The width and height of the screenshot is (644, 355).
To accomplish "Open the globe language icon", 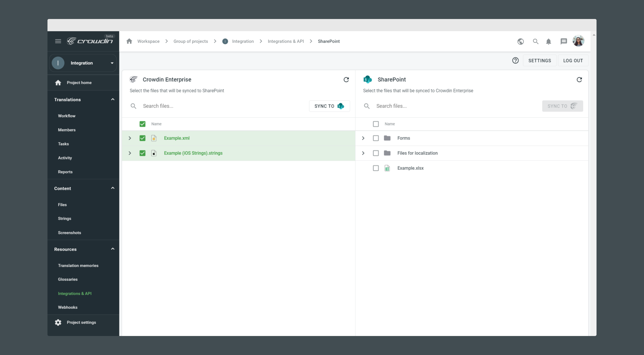I will (x=521, y=42).
